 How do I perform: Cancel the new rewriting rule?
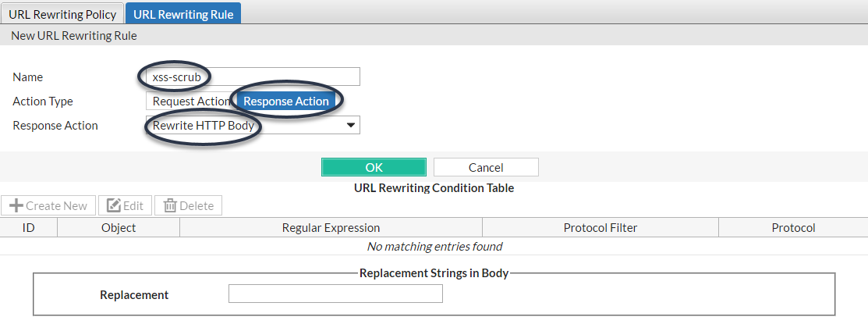click(486, 167)
